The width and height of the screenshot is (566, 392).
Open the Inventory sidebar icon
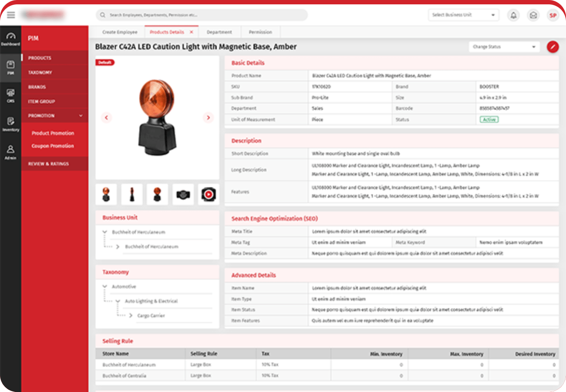pyautogui.click(x=10, y=124)
